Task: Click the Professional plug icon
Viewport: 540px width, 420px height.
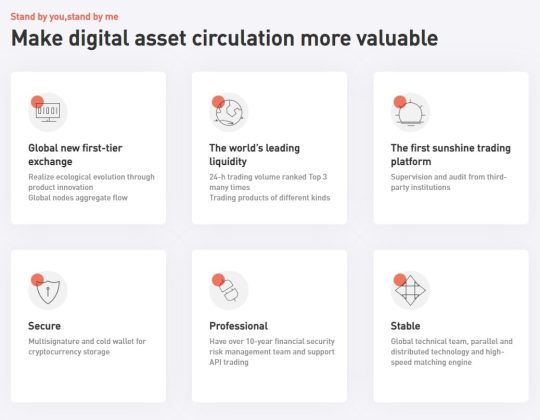Action: [229, 290]
